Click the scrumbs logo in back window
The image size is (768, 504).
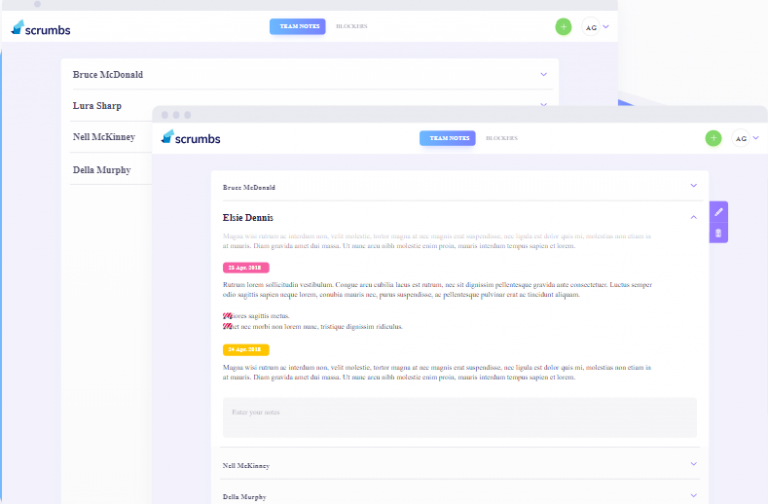(40, 28)
